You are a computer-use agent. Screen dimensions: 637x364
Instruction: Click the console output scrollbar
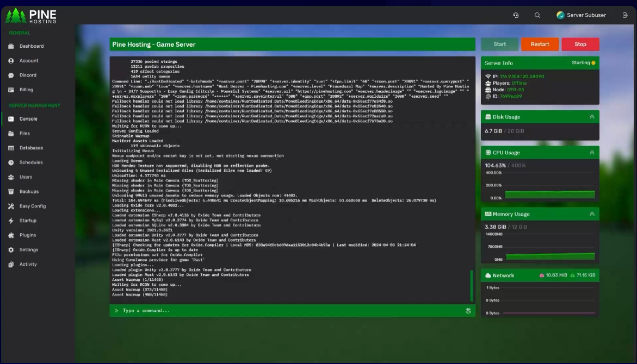(x=472, y=286)
